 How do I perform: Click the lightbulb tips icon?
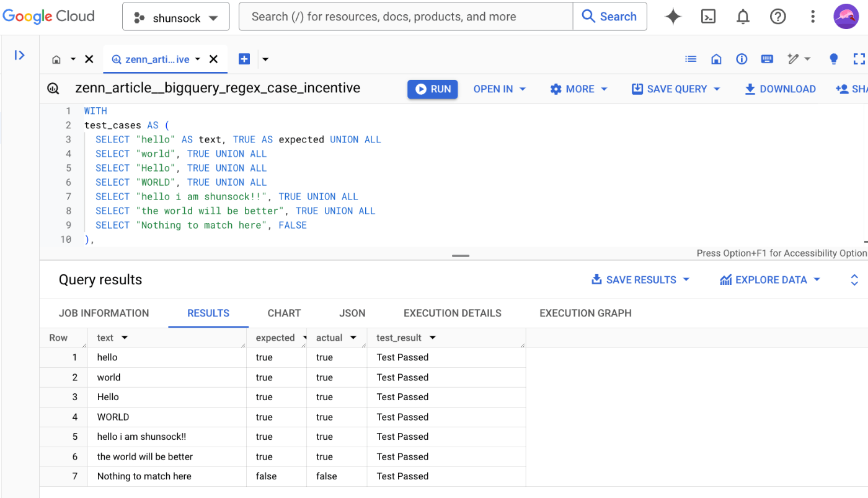point(834,59)
